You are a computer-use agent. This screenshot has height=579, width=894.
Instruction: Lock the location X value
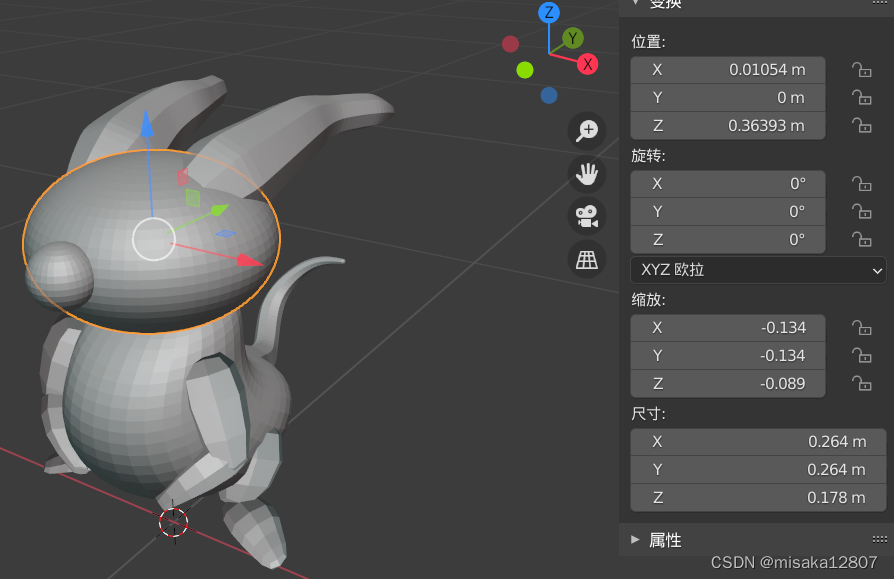[862, 70]
